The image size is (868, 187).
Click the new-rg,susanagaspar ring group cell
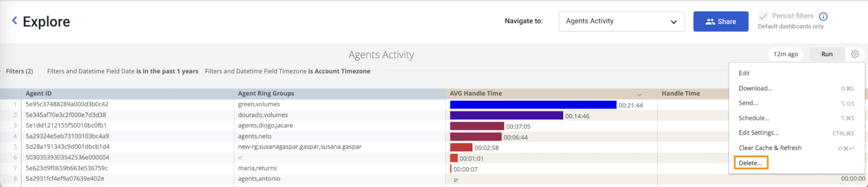click(299, 147)
